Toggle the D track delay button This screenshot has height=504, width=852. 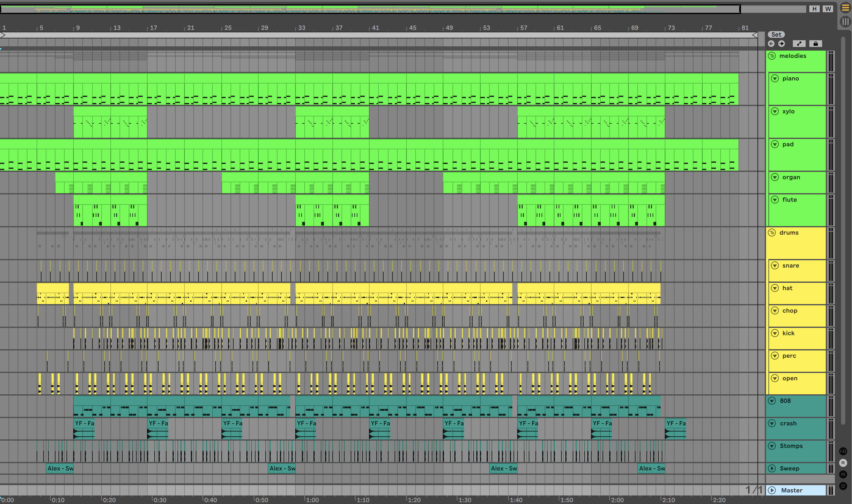843,486
